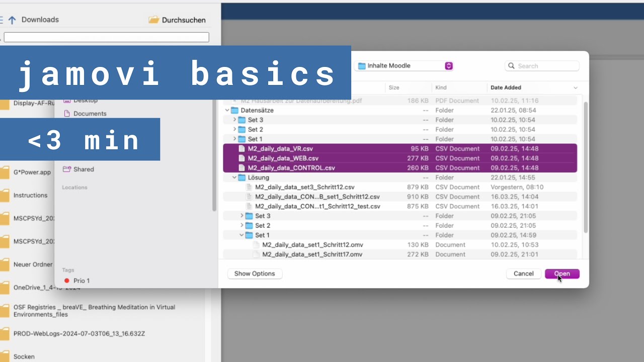
Task: Click the 'Vorgestern, 08:10' date cell
Action: 517,187
